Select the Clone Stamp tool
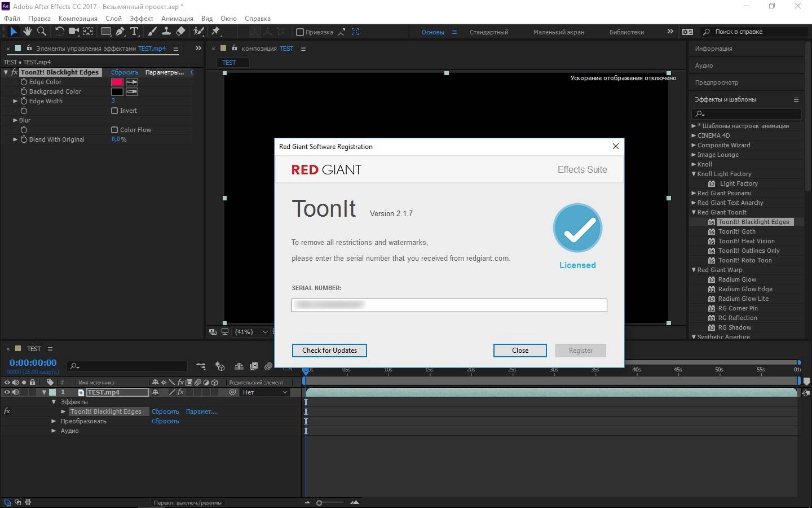812x508 pixels. (166, 32)
